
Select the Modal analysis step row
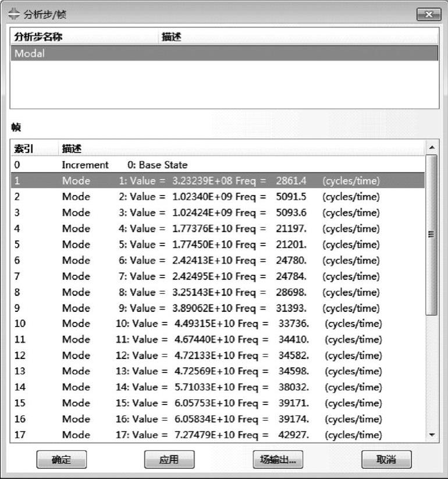224,54
